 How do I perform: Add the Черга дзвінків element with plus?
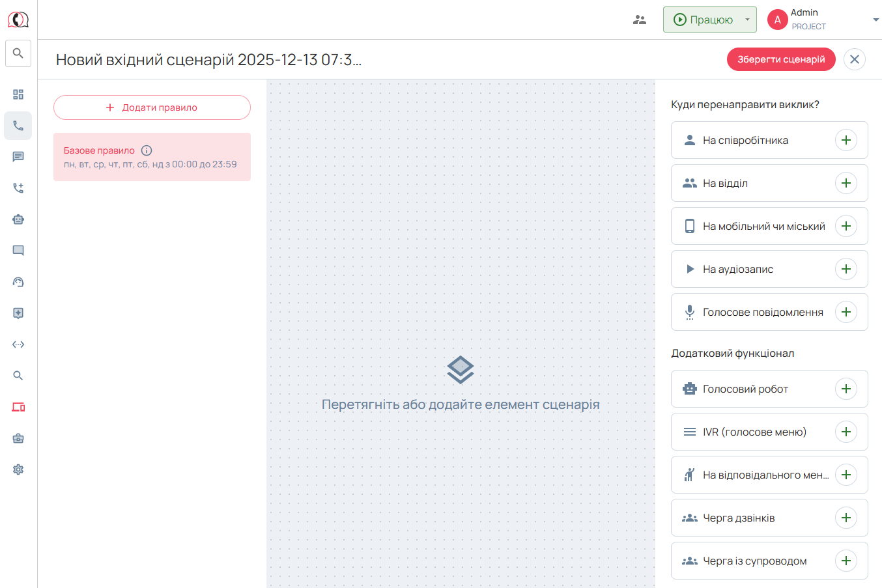pyautogui.click(x=846, y=518)
